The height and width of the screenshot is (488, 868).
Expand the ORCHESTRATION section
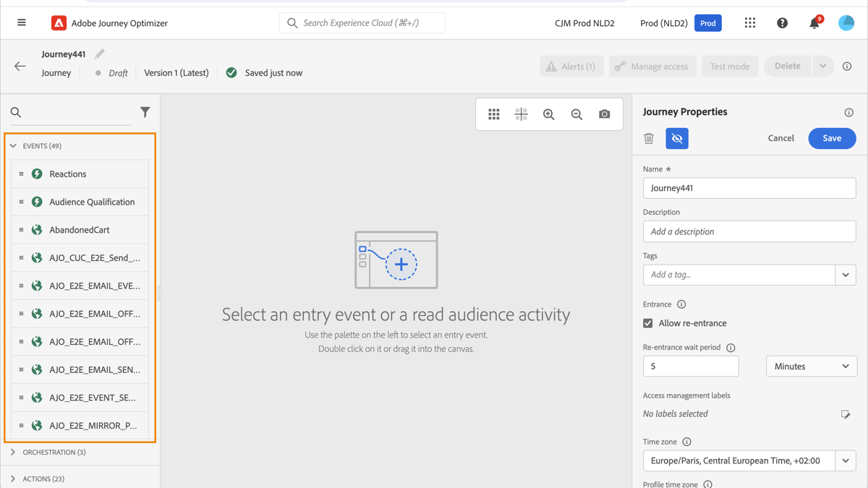coord(12,450)
